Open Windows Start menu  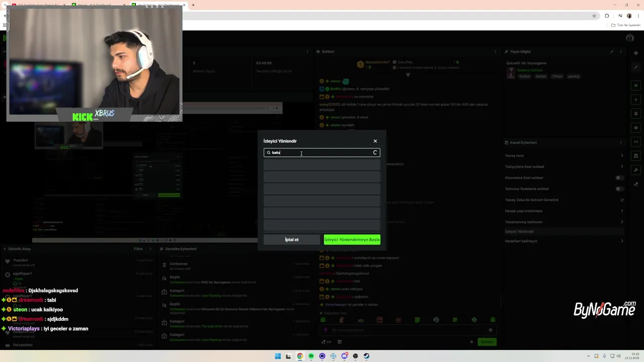pyautogui.click(x=278, y=356)
